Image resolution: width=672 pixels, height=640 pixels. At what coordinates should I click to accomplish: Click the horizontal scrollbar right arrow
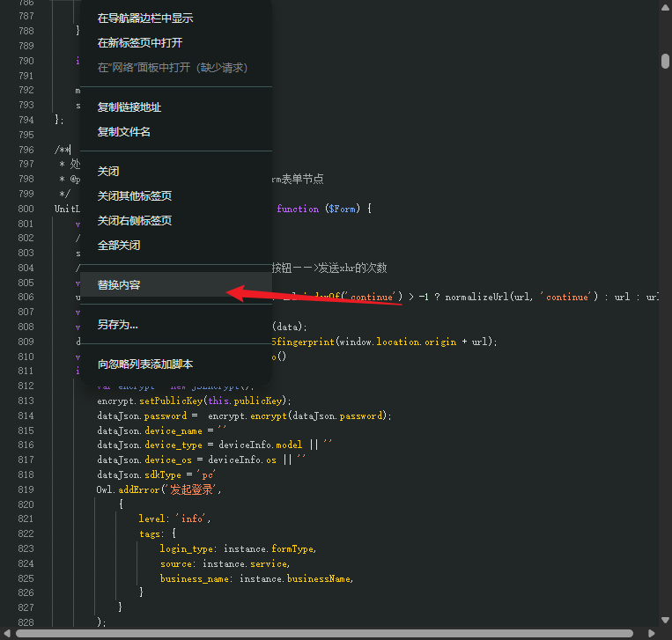click(652, 634)
